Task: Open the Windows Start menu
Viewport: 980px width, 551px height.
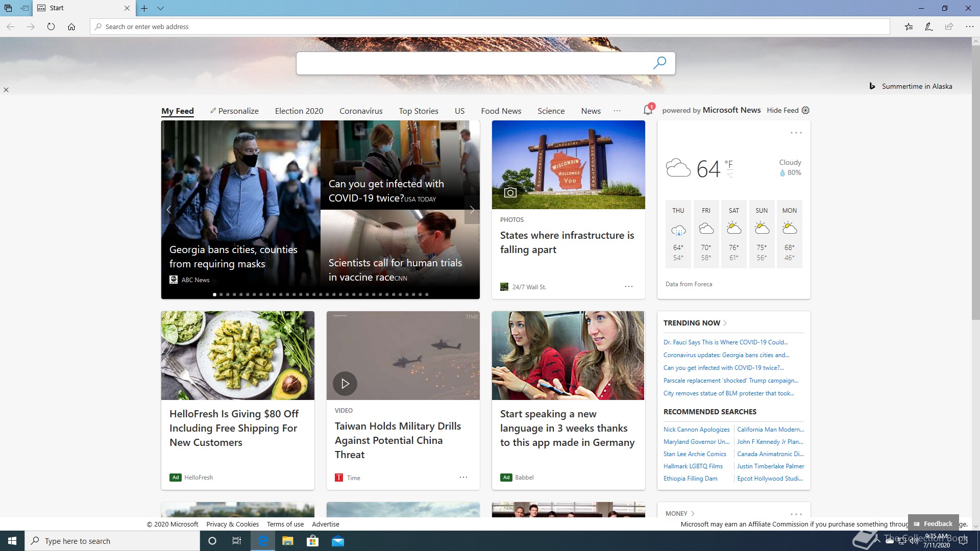Action: click(x=12, y=541)
